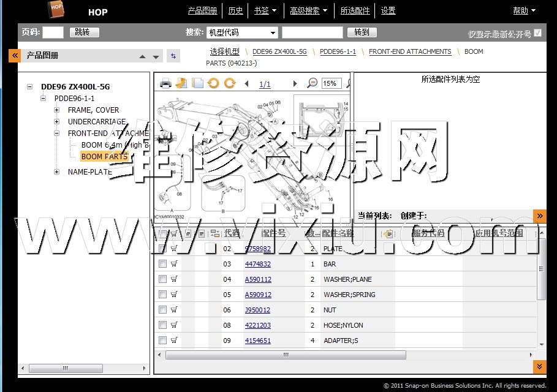Click the sync tree icon beside 产品图册
This screenshot has width=557, height=392.
pos(173,56)
